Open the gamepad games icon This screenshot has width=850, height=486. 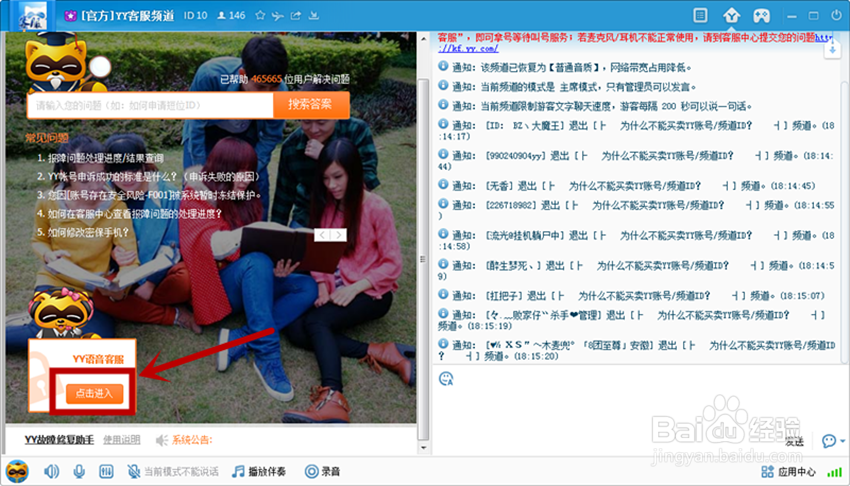(x=762, y=16)
